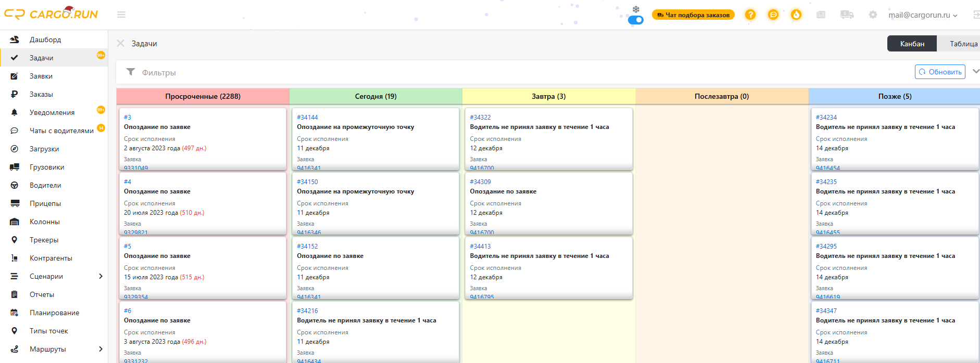Go to Чаты с водителями section
The width and height of the screenshot is (980, 363).
tap(61, 131)
